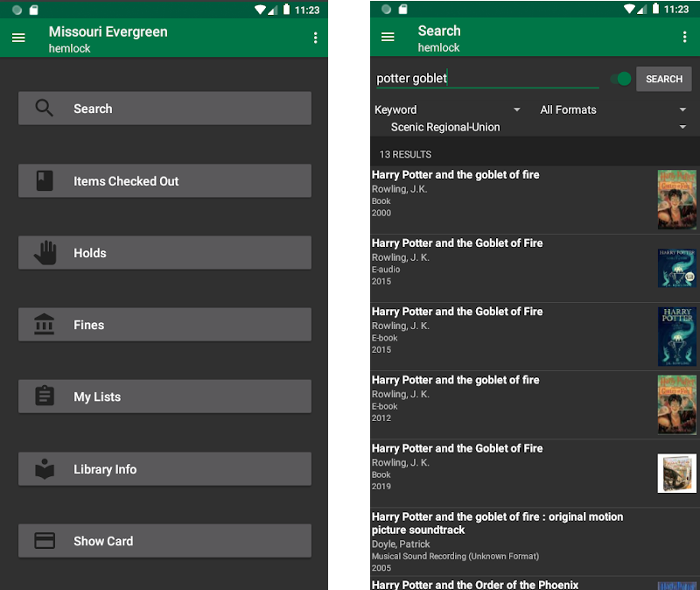
Task: Tap the clock in Search screen status bar
Action: (x=676, y=9)
